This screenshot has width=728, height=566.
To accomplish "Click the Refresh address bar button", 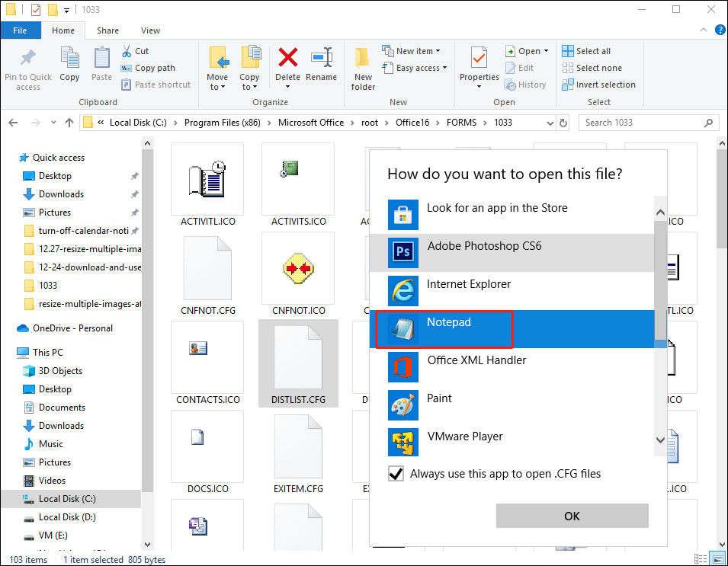I will tap(563, 123).
